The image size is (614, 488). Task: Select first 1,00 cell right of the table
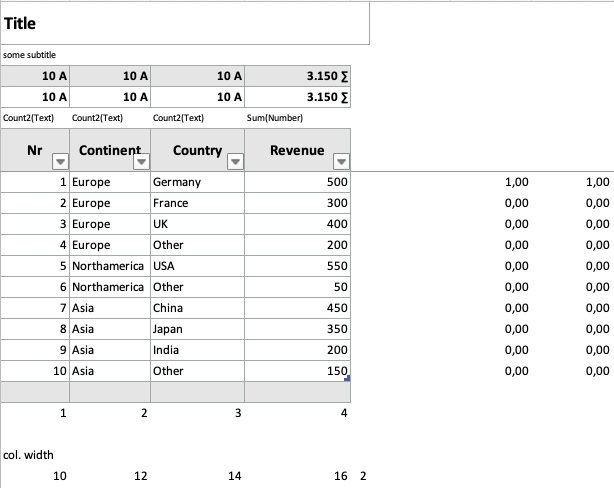click(516, 182)
